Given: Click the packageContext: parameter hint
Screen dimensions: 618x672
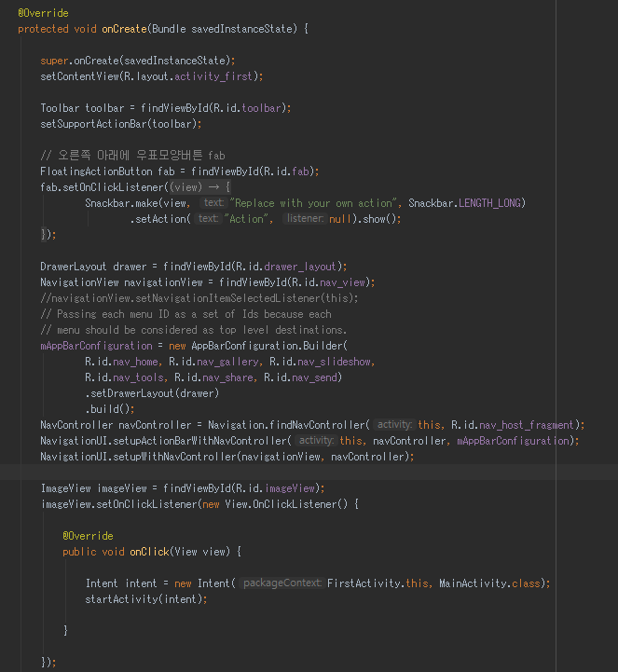Looking at the screenshot, I should tap(282, 583).
